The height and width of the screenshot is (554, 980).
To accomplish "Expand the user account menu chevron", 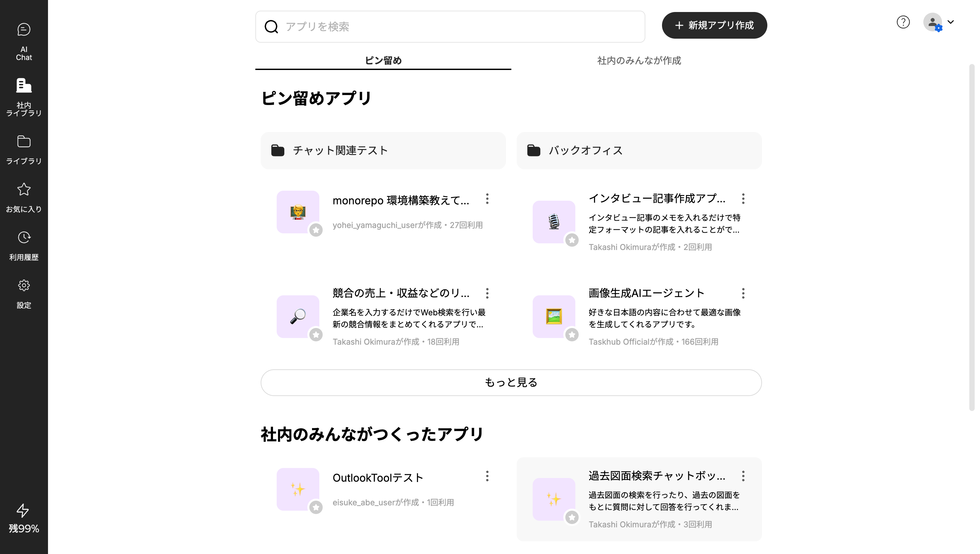I will click(x=950, y=22).
